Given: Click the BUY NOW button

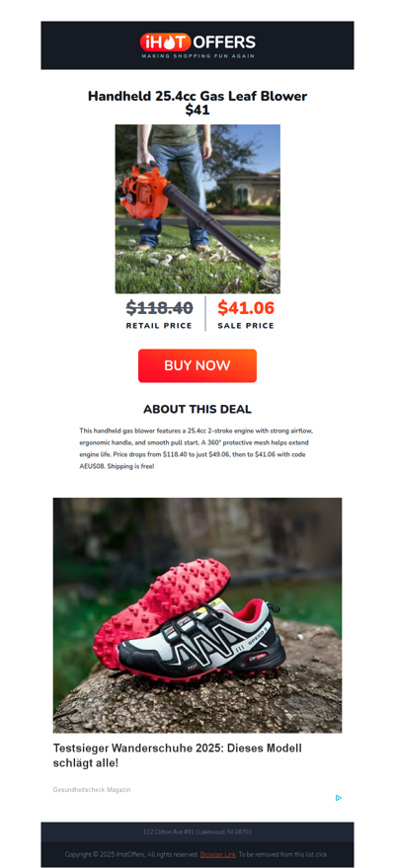Looking at the screenshot, I should point(197,365).
